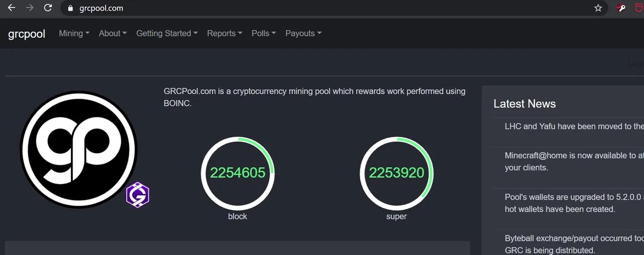
Task: Click the browser forward arrow
Action: [x=29, y=8]
